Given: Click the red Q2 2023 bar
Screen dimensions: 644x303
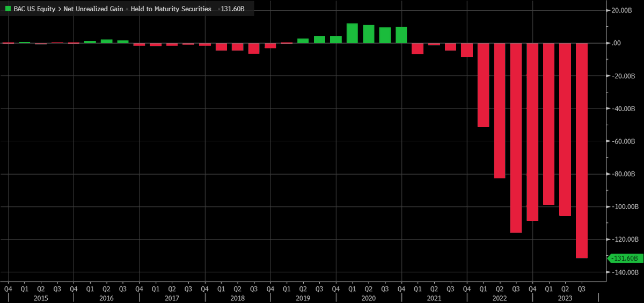Looking at the screenshot, I should [565, 129].
